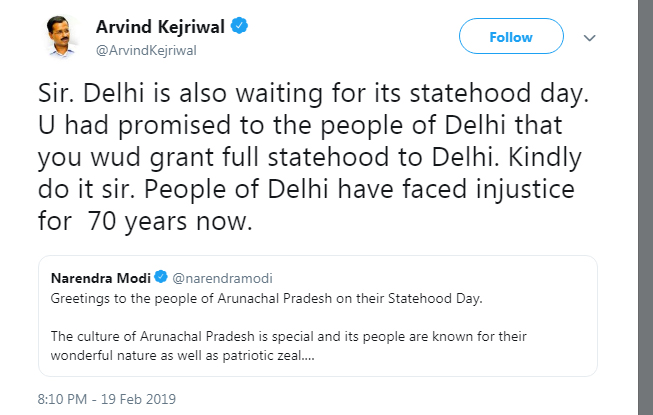Click Arvind Kejriwal's profile avatar photo

click(x=59, y=38)
